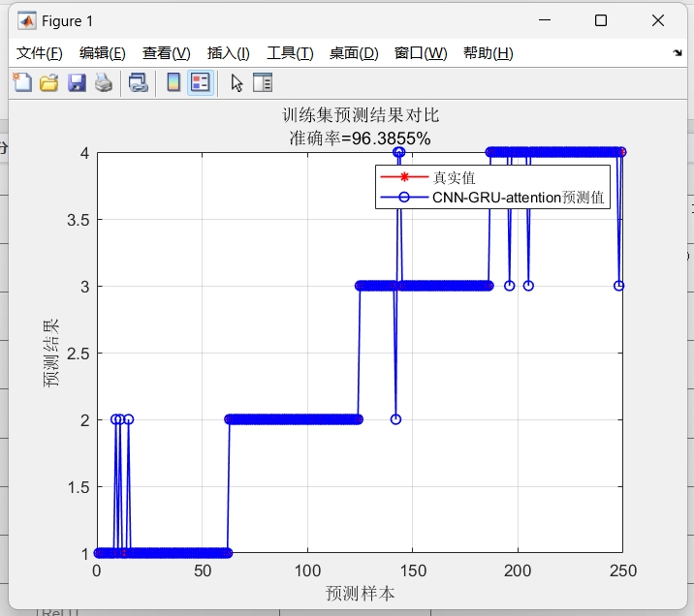Close the Figure 1 window

[x=658, y=20]
